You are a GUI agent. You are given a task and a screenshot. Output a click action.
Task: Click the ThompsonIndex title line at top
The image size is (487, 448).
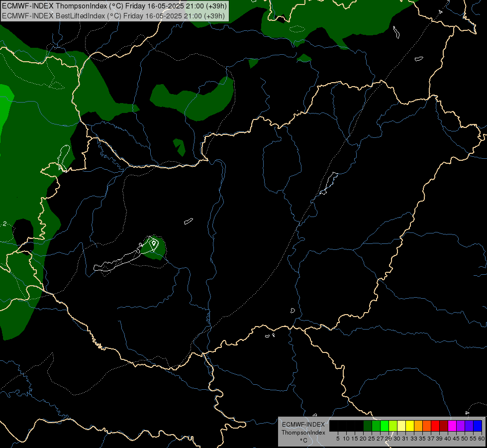(x=114, y=6)
